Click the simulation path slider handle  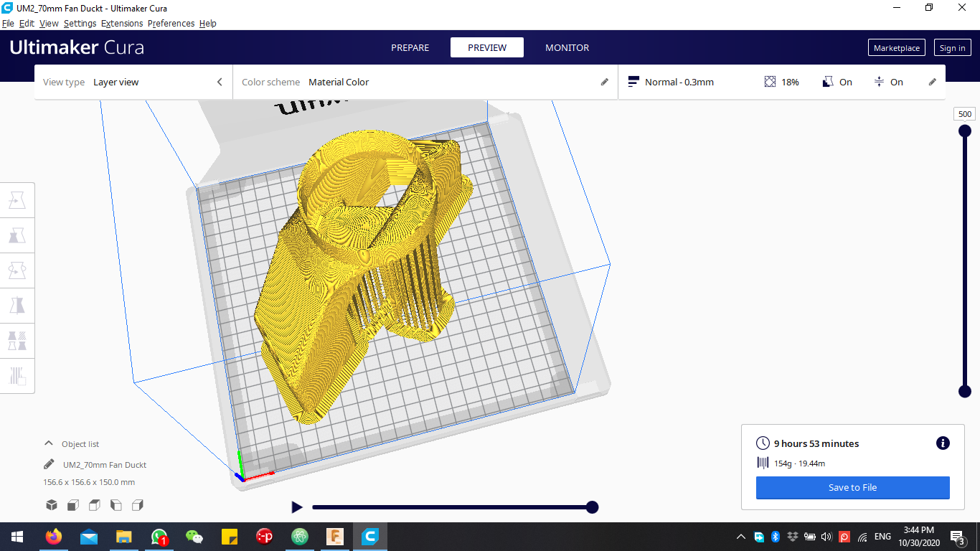592,507
